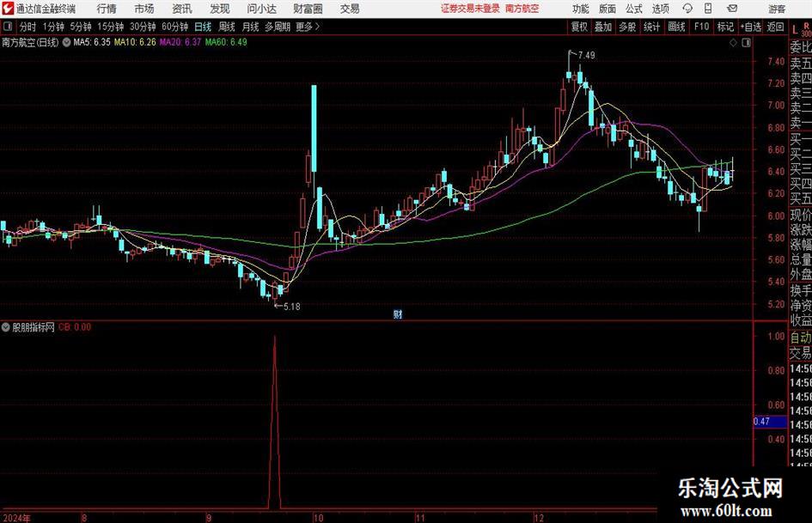
Task: Switch to 60分钟 period
Action: (x=174, y=27)
